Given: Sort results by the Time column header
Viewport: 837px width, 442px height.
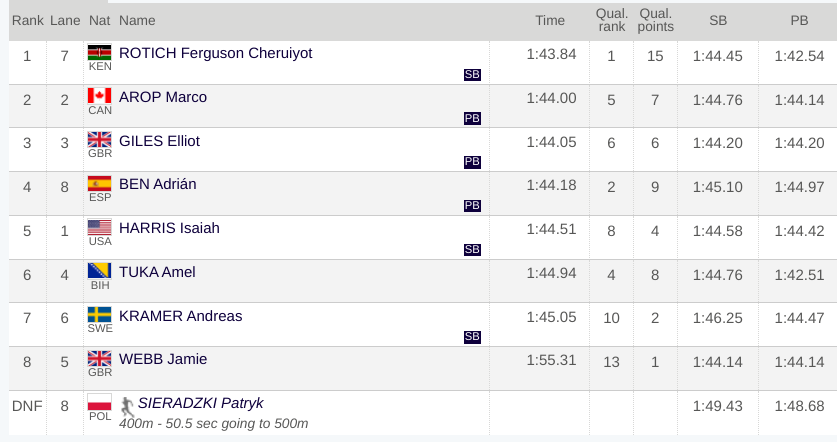Looking at the screenshot, I should pos(550,21).
